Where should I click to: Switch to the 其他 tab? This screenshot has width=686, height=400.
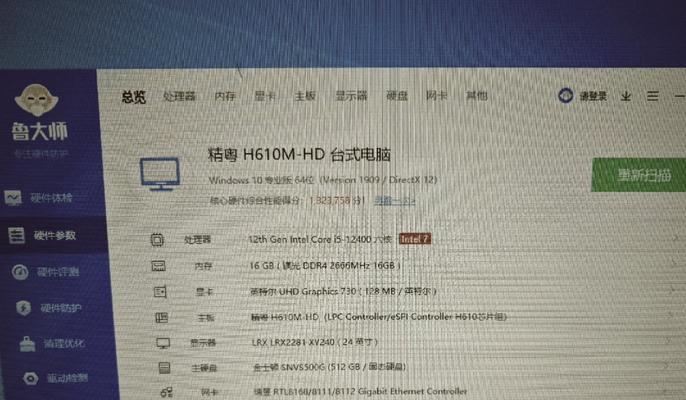point(476,95)
